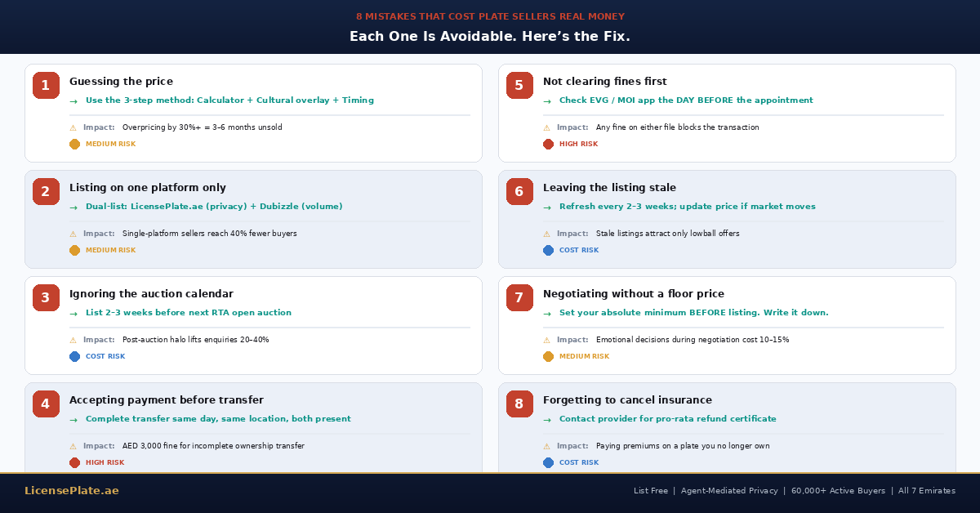Screen dimensions: 980x513
Task: Click the orange MEDIUM RISK label on card 7
Action: pyautogui.click(x=584, y=357)
